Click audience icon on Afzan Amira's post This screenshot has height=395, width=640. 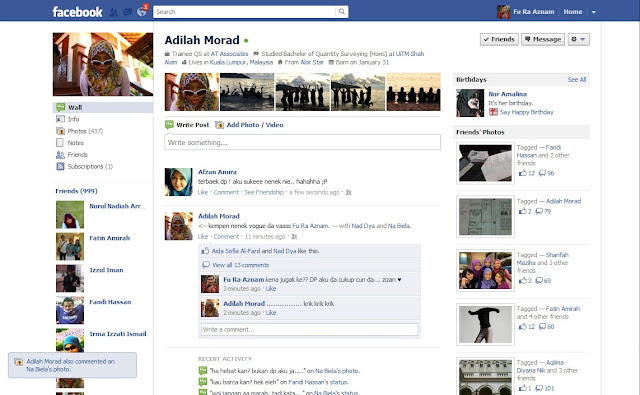(x=348, y=192)
